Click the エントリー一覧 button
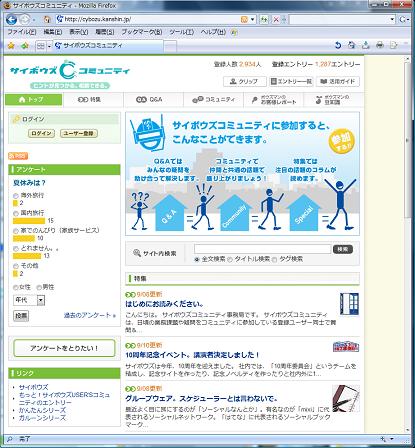The height and width of the screenshot is (448, 415). pyautogui.click(x=291, y=81)
